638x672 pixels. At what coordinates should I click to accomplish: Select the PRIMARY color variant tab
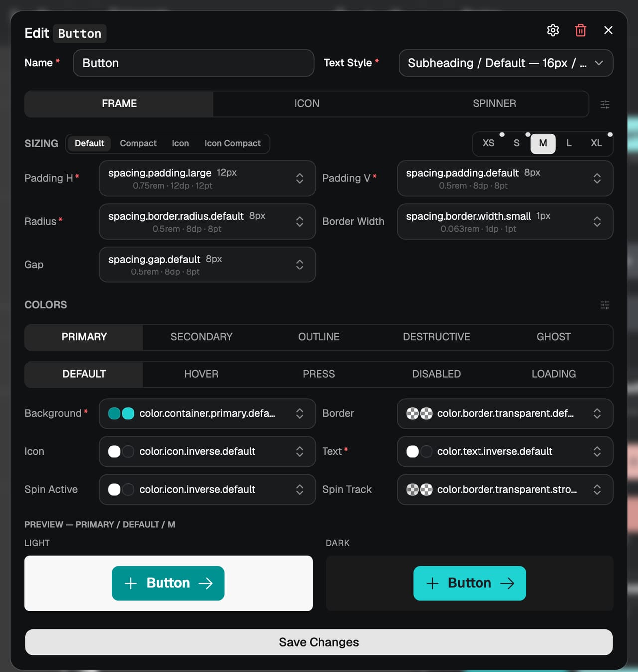pyautogui.click(x=84, y=337)
